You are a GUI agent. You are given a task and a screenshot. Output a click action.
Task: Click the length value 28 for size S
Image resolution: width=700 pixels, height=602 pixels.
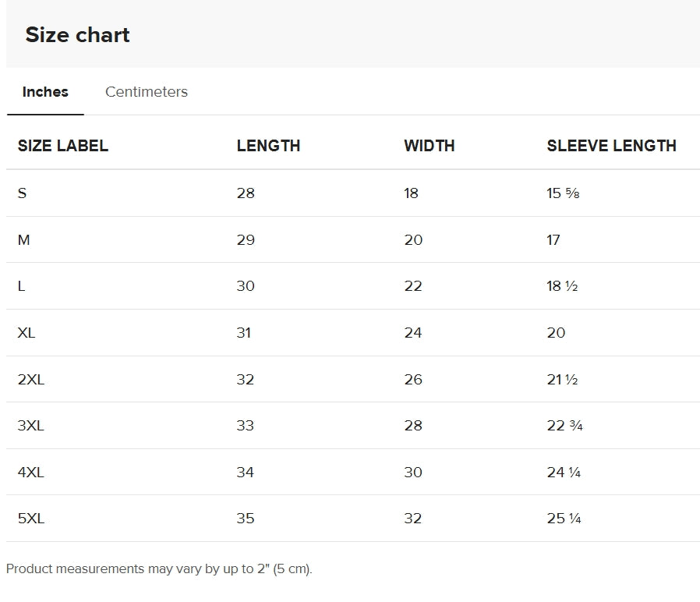[246, 193]
